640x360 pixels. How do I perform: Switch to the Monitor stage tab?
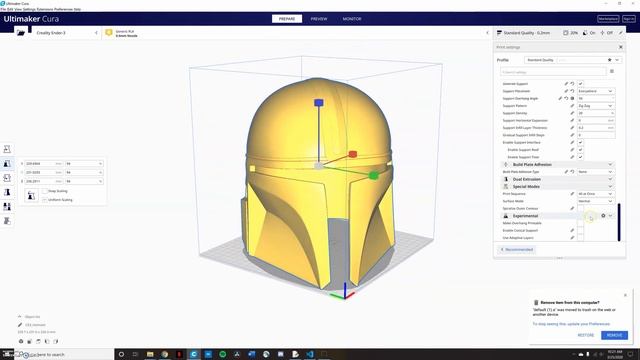(352, 19)
